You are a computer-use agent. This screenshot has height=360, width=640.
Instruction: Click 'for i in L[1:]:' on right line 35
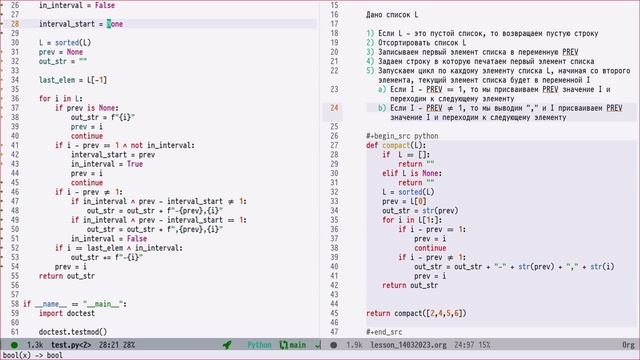[x=412, y=220]
